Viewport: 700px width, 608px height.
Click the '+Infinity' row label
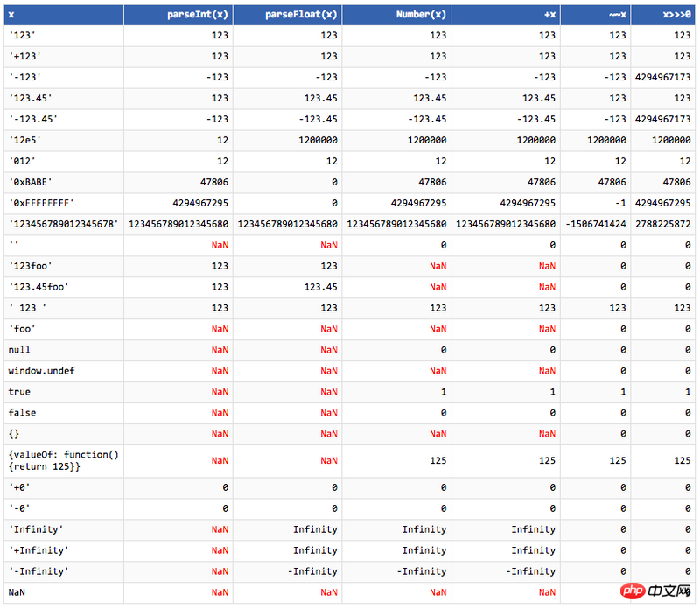[38, 550]
